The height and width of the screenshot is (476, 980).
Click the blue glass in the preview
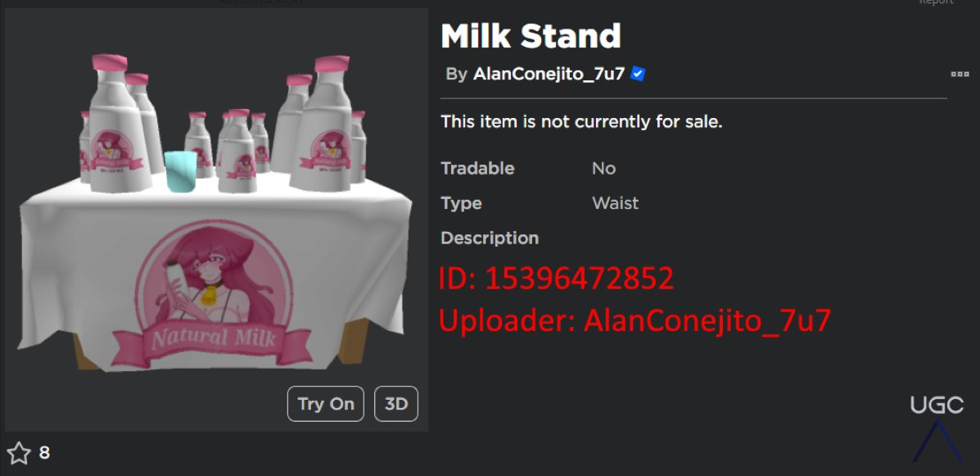coord(181,171)
